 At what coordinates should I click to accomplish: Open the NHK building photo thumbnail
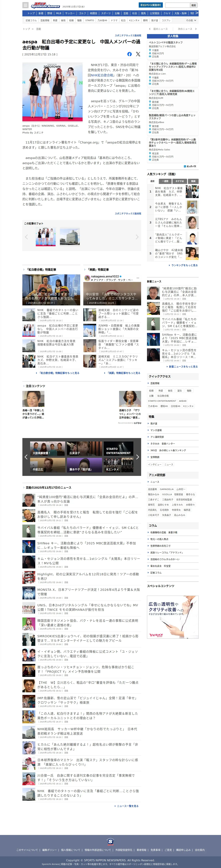(70, 237)
